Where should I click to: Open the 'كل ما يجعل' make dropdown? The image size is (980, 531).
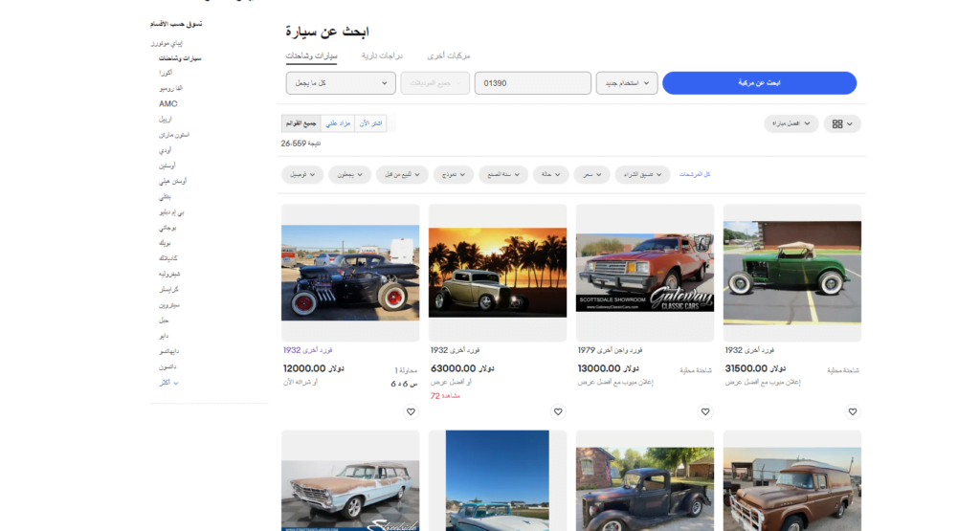[x=341, y=83]
